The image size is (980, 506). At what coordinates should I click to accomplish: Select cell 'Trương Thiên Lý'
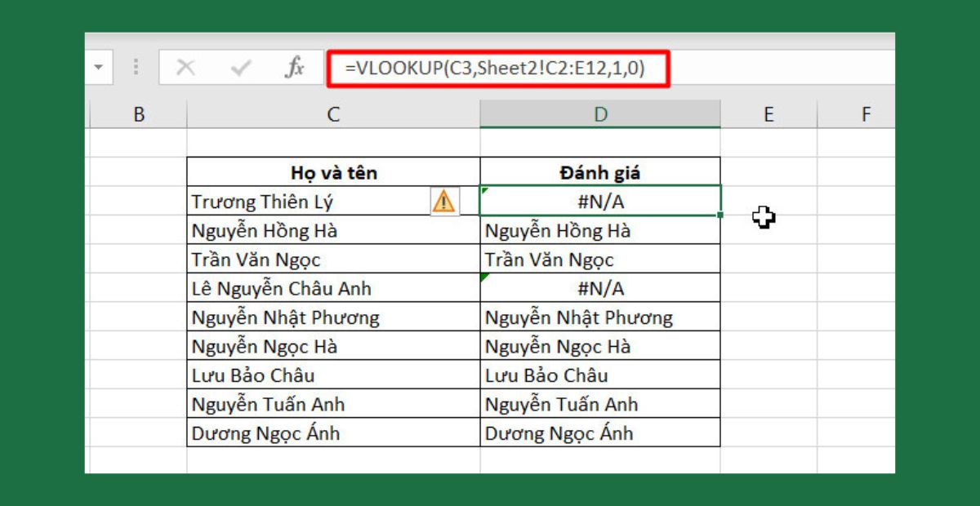pos(333,202)
